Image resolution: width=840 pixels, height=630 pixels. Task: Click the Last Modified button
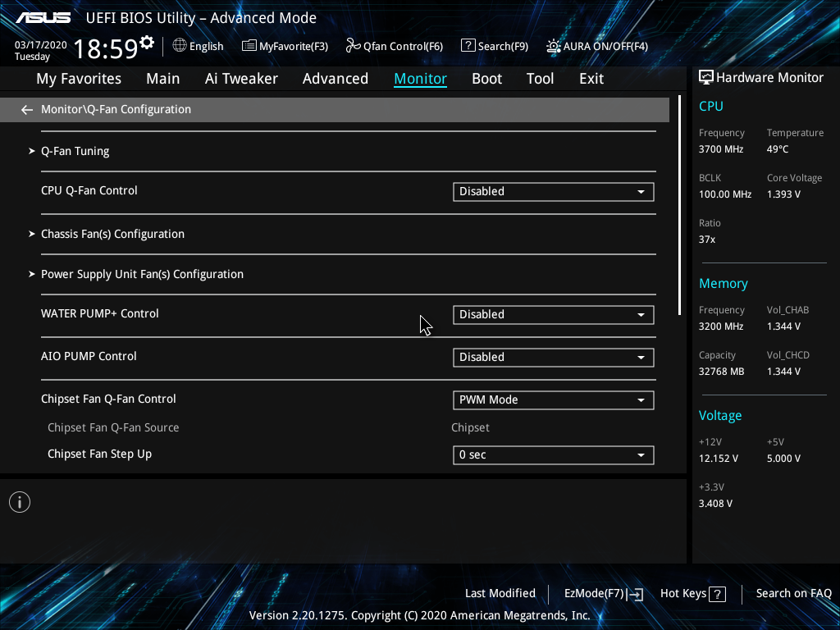tap(500, 594)
